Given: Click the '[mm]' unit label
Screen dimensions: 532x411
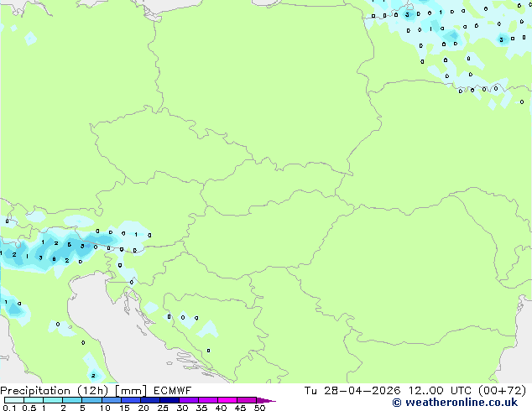Looking at the screenshot, I should (x=131, y=391).
